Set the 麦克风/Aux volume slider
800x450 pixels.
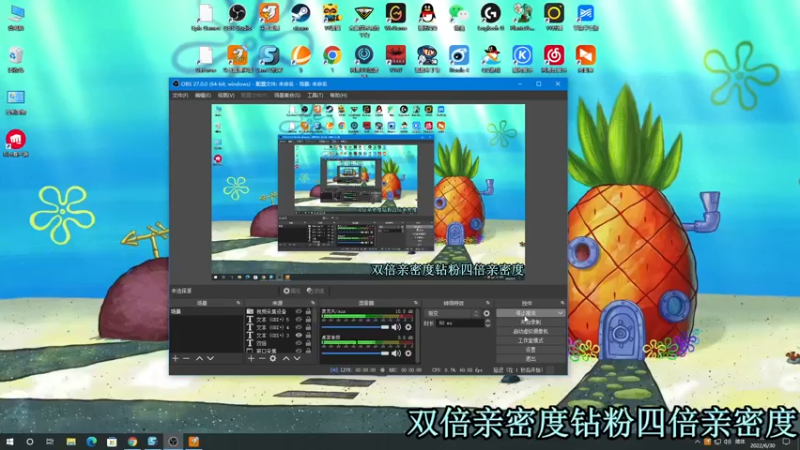(x=355, y=327)
